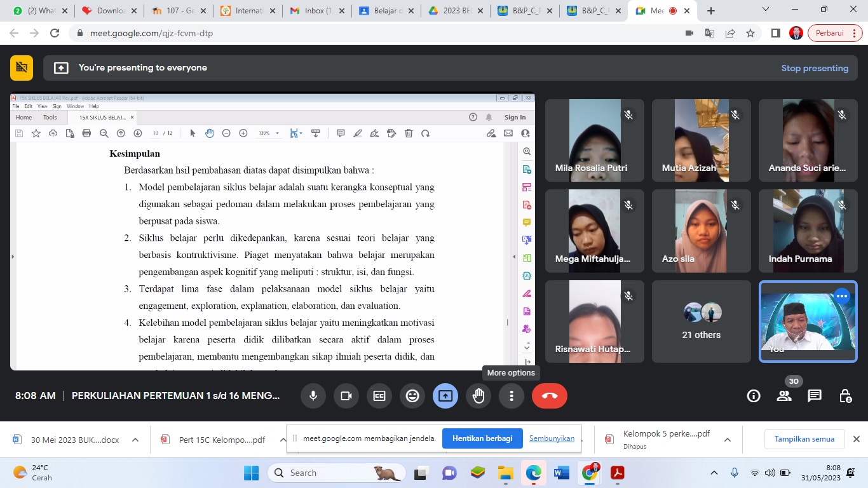Viewport: 868px width, 488px height.
Task: Switch to the Inbox Gmail tab
Action: point(315,11)
